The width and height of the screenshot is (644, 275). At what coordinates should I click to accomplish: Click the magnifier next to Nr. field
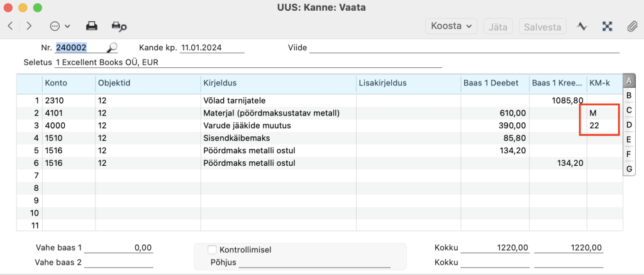tap(112, 48)
